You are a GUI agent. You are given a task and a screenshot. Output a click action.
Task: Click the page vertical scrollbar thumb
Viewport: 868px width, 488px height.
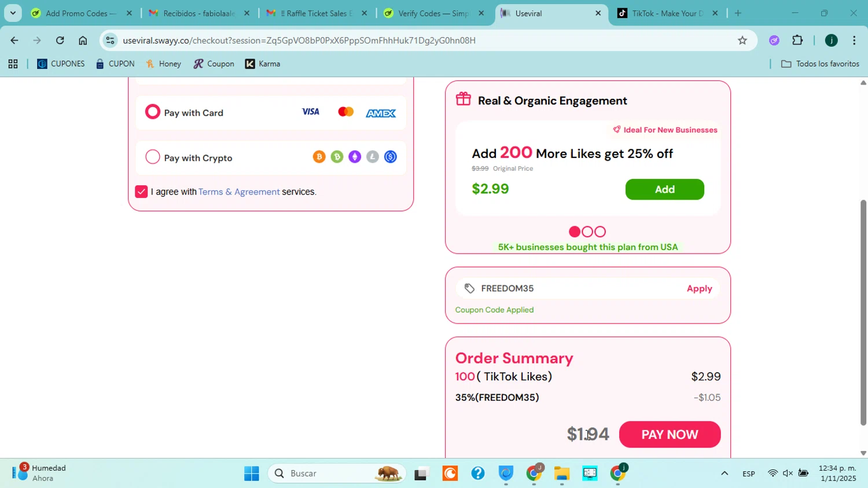pyautogui.click(x=863, y=313)
